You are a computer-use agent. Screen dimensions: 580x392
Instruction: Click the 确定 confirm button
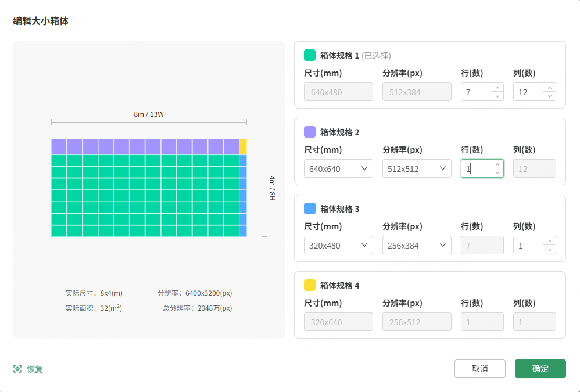click(540, 369)
